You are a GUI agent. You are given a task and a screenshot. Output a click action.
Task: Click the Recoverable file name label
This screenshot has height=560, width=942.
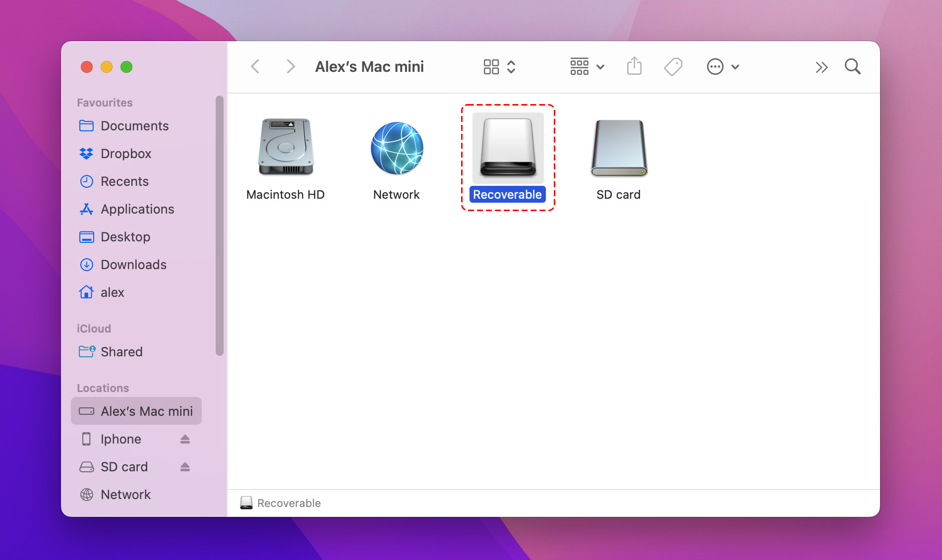(507, 194)
